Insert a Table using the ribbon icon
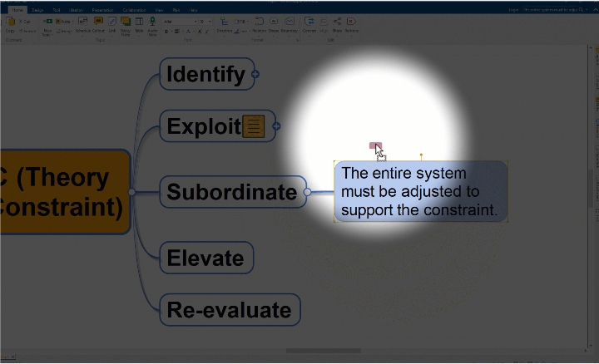The height and width of the screenshot is (364, 599). point(139,22)
